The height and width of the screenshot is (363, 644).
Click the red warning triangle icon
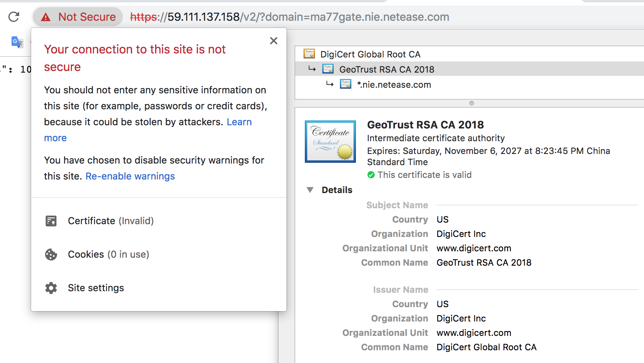[x=46, y=17]
